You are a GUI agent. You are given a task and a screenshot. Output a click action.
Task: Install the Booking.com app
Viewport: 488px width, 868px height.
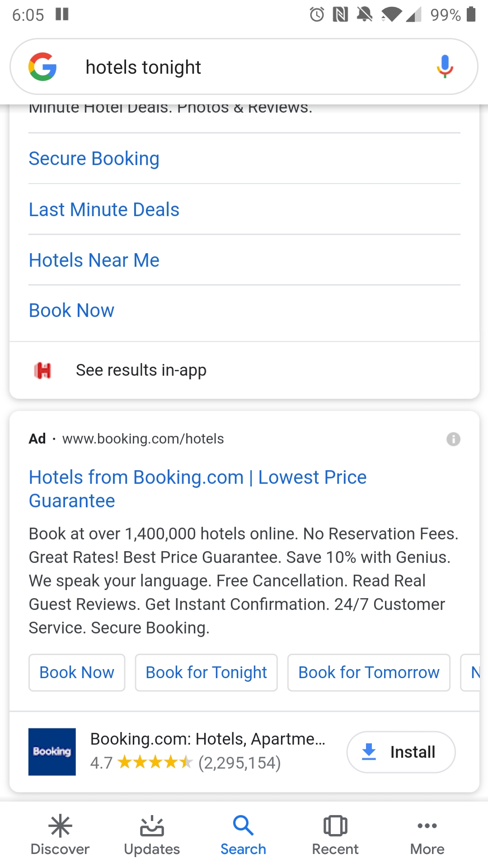(401, 752)
